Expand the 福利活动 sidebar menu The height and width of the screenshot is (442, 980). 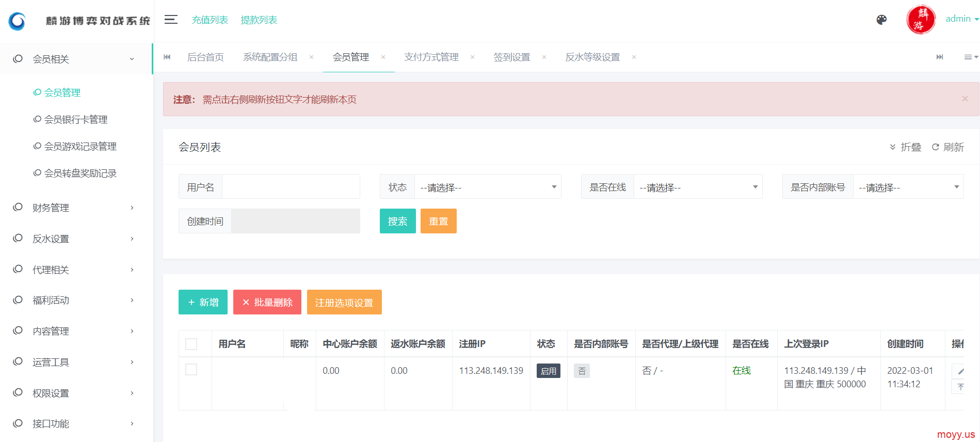[76, 300]
